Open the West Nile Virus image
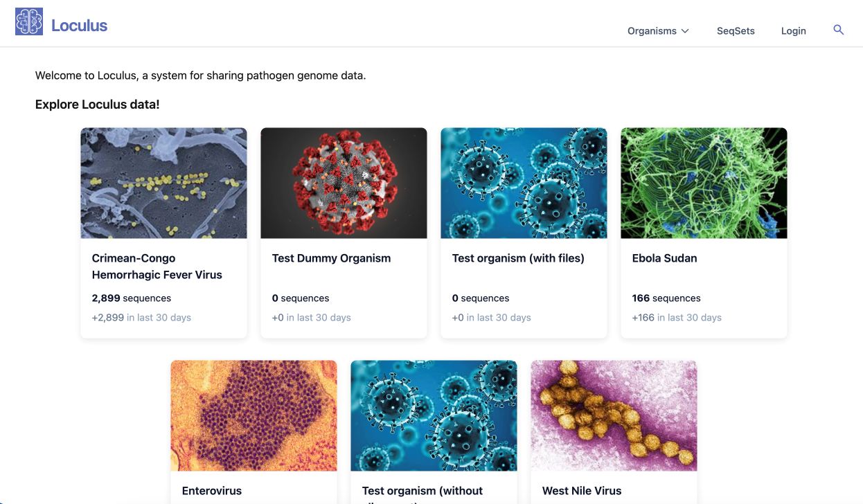 click(x=614, y=415)
